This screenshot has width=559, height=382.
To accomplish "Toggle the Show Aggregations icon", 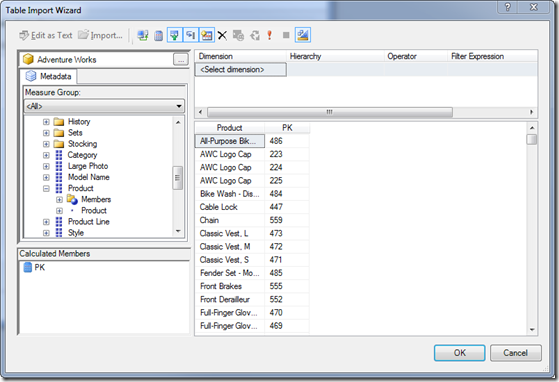I will [207, 35].
